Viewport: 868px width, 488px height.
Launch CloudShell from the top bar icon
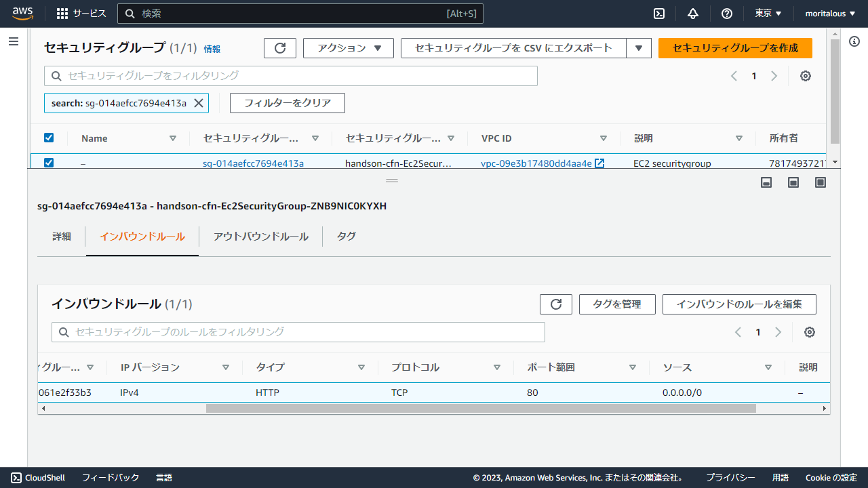pos(658,14)
